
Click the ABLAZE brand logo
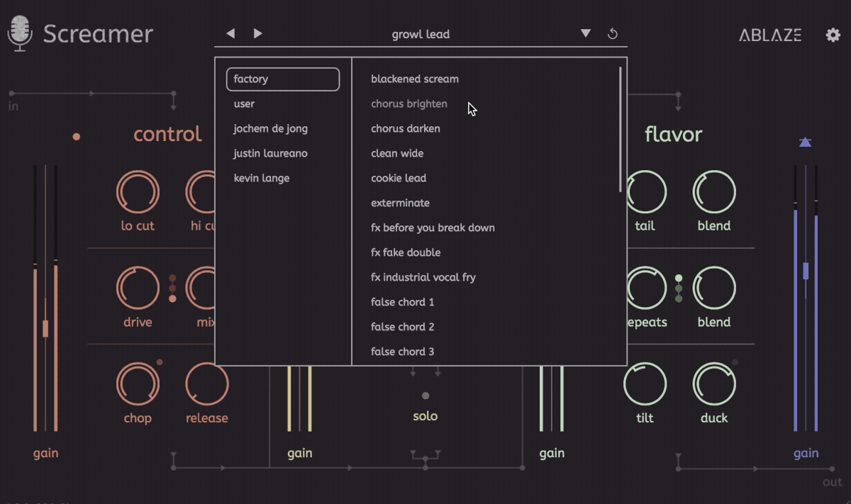pyautogui.click(x=770, y=35)
